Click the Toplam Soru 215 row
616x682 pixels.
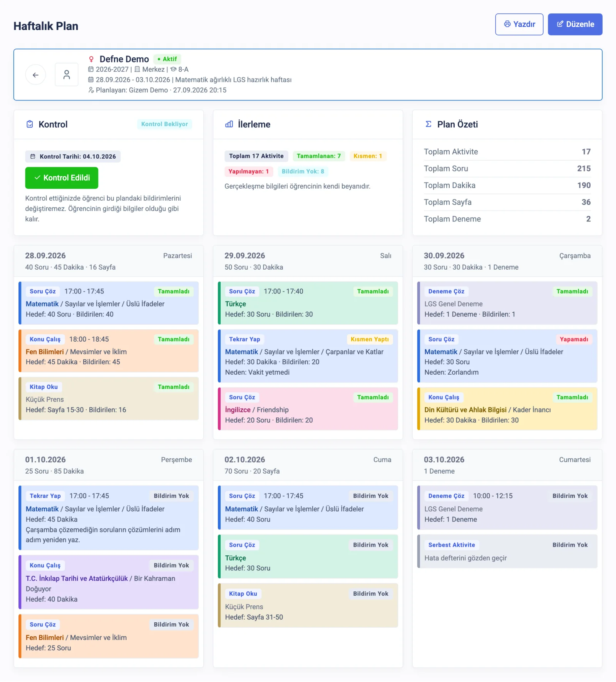tap(507, 169)
